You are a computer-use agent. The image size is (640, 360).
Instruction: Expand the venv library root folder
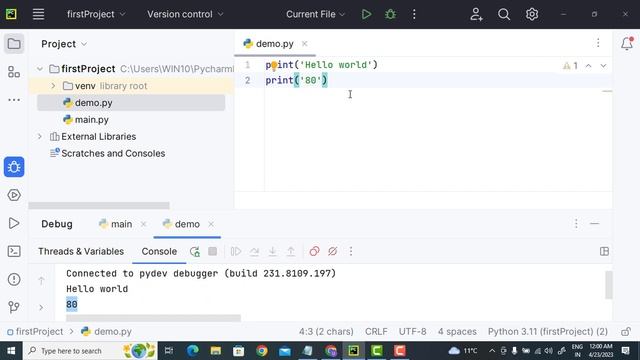tap(53, 86)
